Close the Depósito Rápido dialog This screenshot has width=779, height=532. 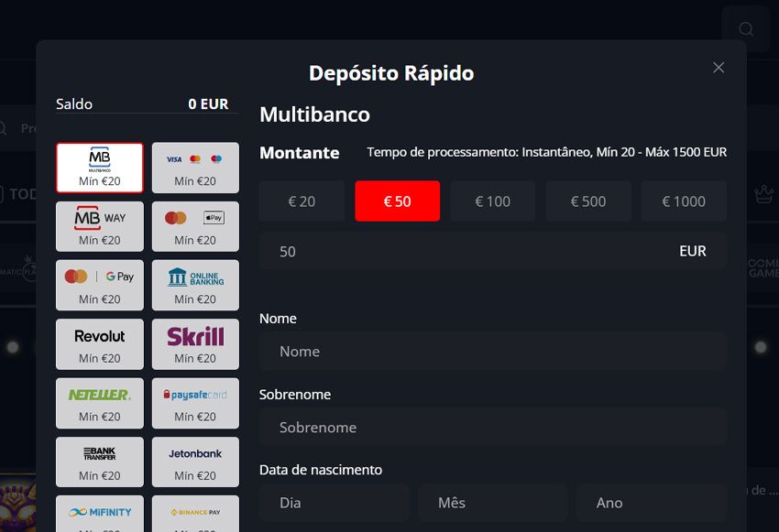[719, 68]
